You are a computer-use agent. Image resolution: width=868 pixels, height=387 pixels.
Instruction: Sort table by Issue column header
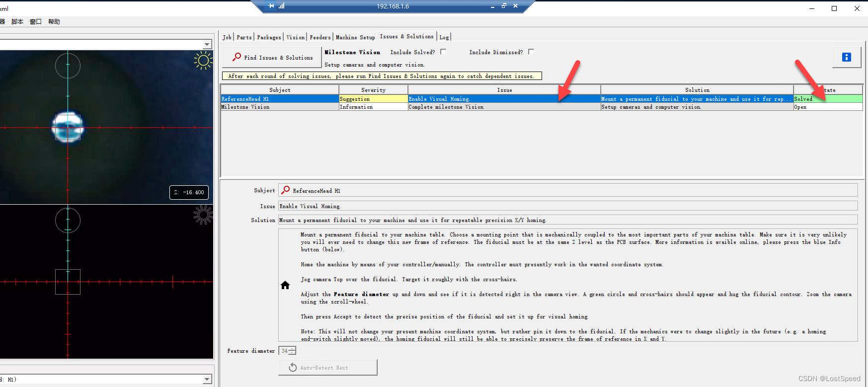coord(504,90)
